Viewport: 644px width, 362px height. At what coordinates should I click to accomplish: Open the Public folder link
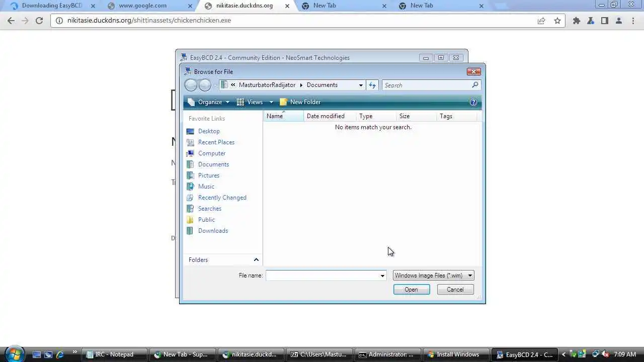click(x=206, y=220)
